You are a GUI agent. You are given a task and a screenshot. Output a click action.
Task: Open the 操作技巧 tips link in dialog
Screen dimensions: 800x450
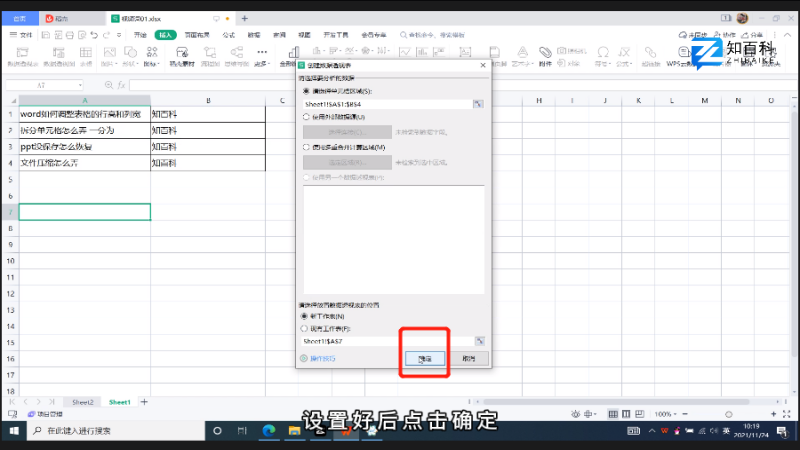pos(322,358)
